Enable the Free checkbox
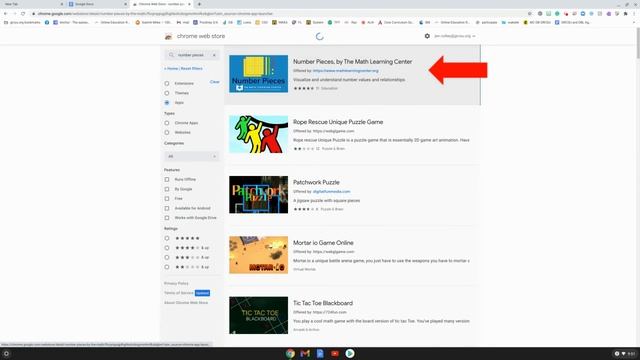The image size is (640, 360). pyautogui.click(x=167, y=198)
